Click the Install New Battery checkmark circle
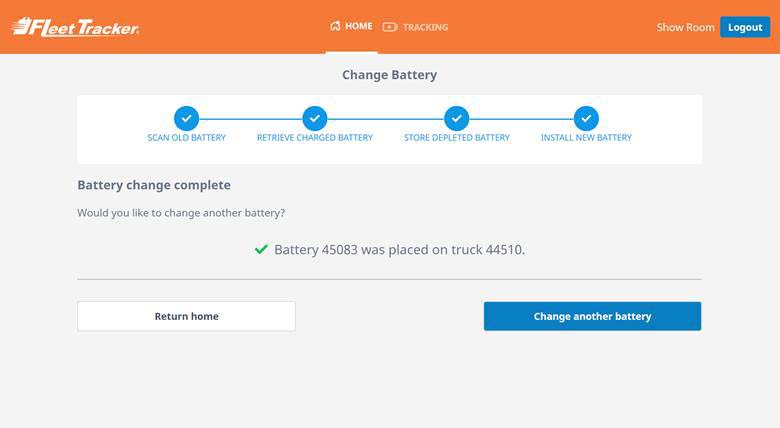 [x=586, y=117]
